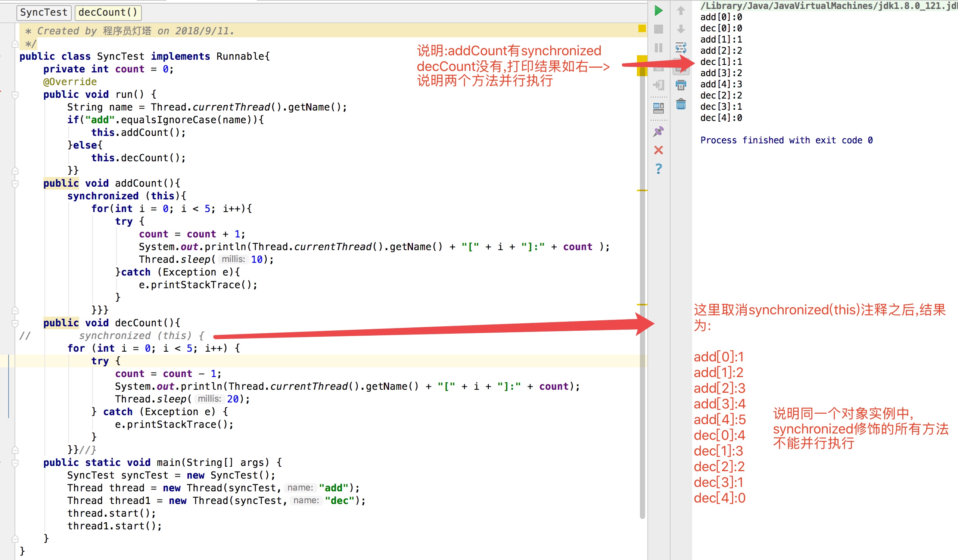
Task: Select the decCount() breadcrumb
Action: [x=108, y=13]
